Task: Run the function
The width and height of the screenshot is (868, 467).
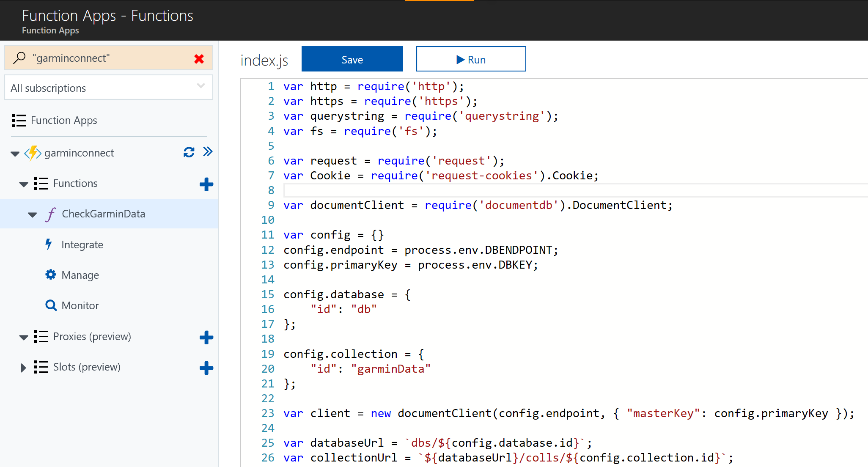Action: (x=471, y=59)
